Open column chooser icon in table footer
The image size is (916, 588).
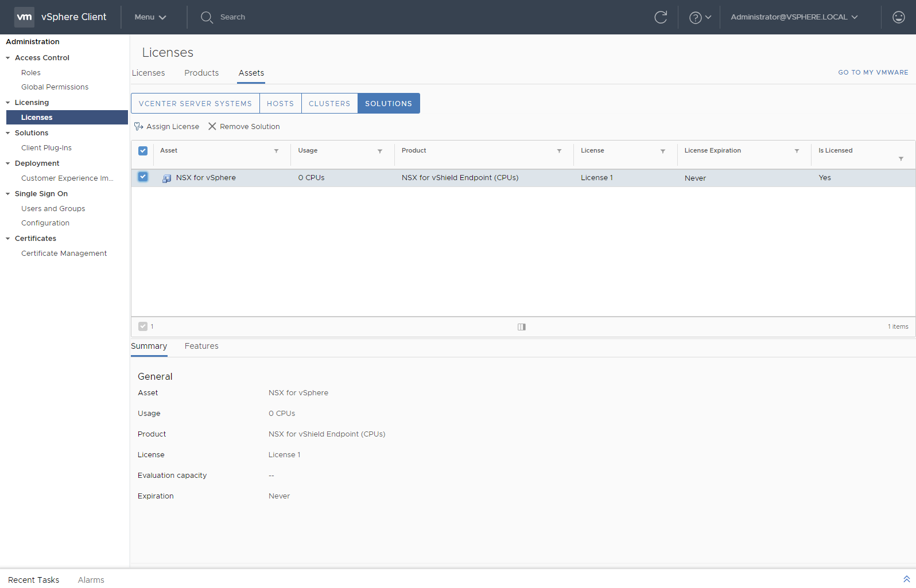[x=521, y=327]
